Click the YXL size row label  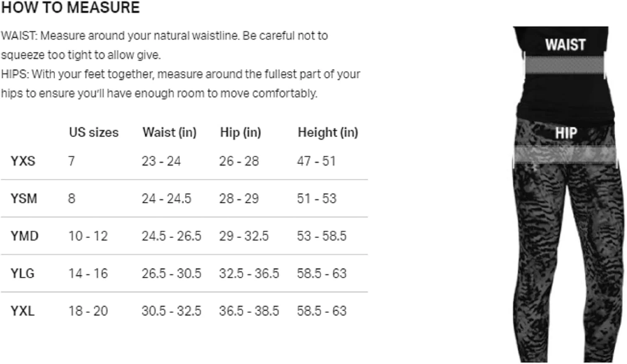(23, 311)
